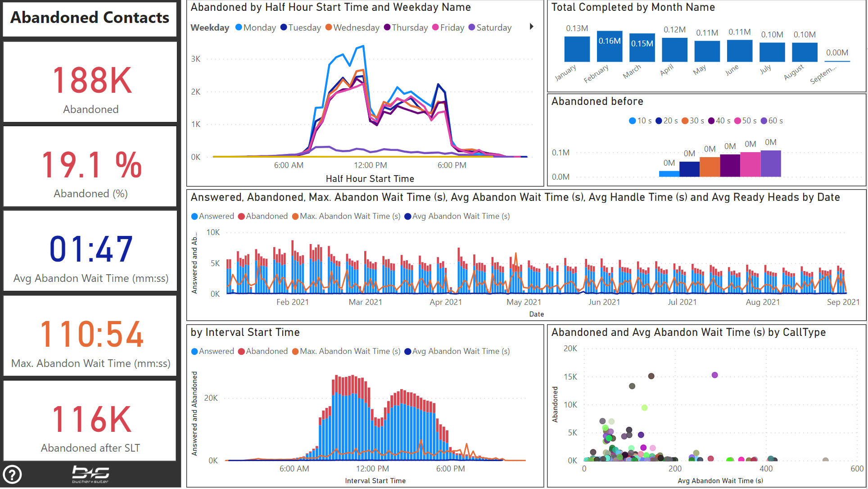Click the light blue 10 s bar
Image resolution: width=868 pixels, height=489 pixels.
pyautogui.click(x=669, y=174)
